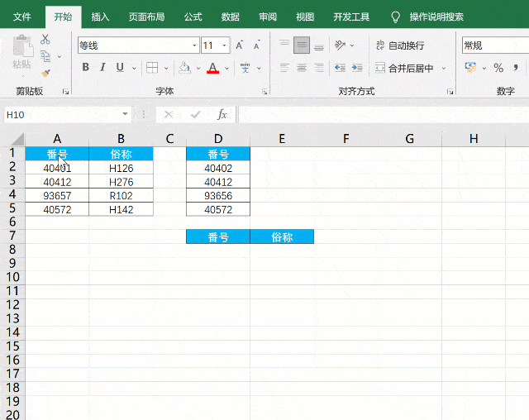
Task: Select cell D2 with 40402
Action: pyautogui.click(x=218, y=168)
